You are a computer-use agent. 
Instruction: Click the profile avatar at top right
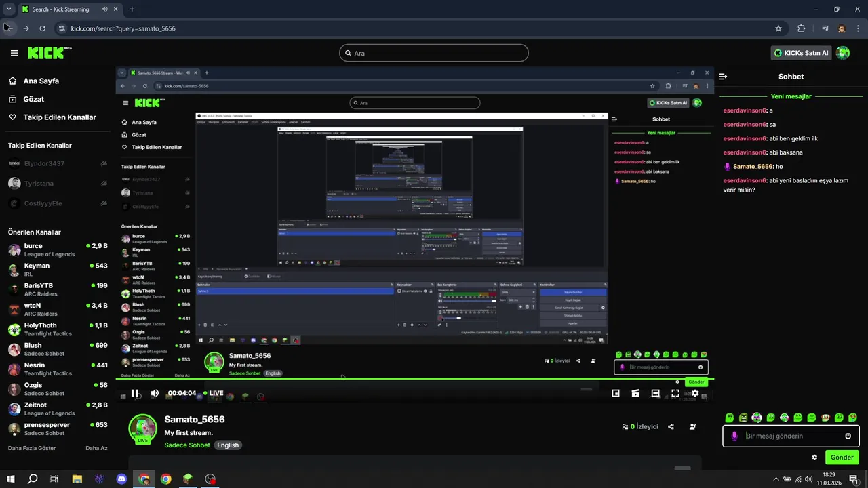[843, 53]
